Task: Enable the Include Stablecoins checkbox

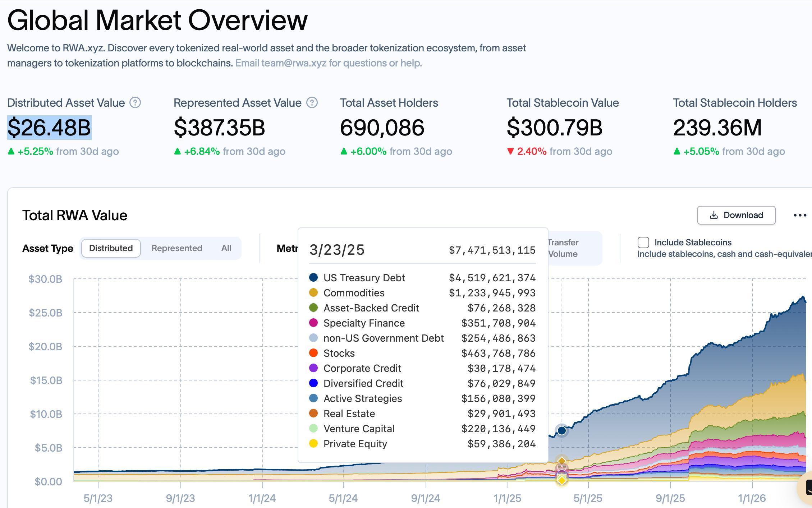Action: tap(643, 243)
